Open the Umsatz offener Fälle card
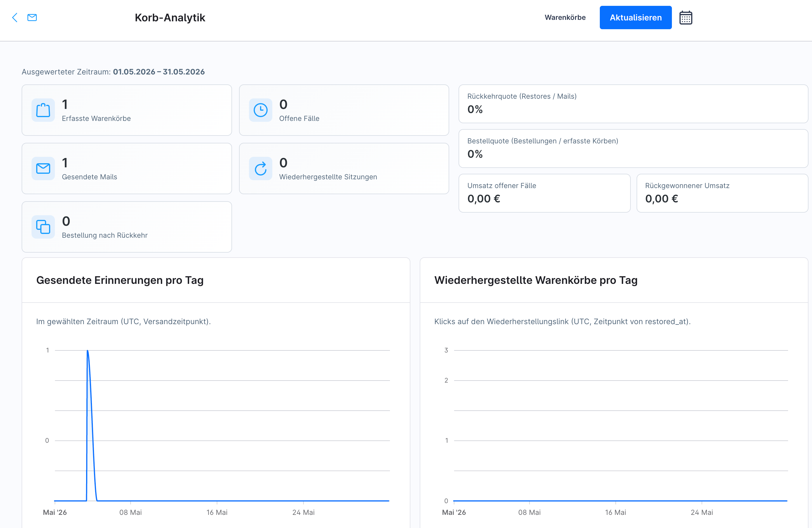 tap(545, 193)
